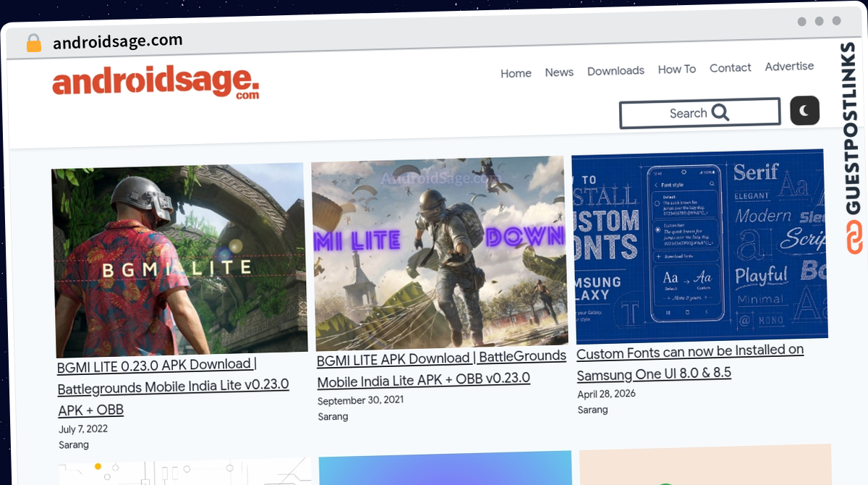Click the androidsage.com logo

click(x=156, y=83)
